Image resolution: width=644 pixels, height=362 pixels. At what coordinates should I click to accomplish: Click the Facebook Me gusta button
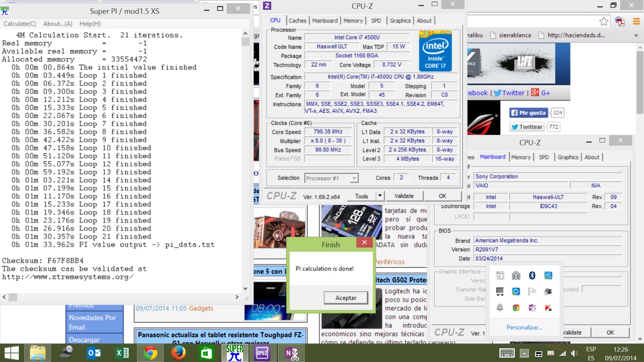point(528,113)
